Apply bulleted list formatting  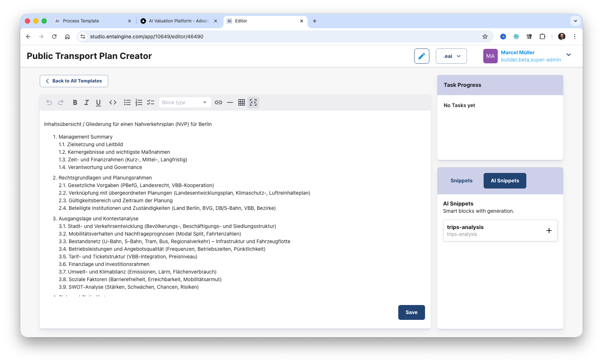pos(127,102)
